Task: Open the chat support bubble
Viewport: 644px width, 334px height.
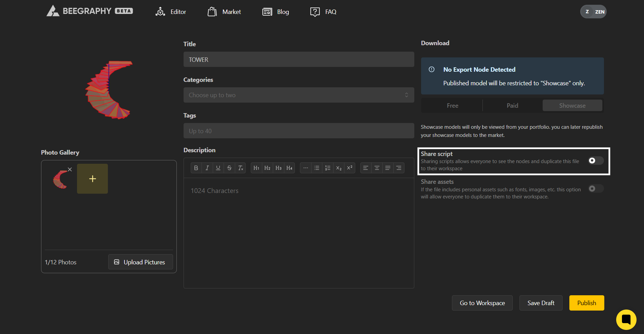Action: [x=626, y=319]
